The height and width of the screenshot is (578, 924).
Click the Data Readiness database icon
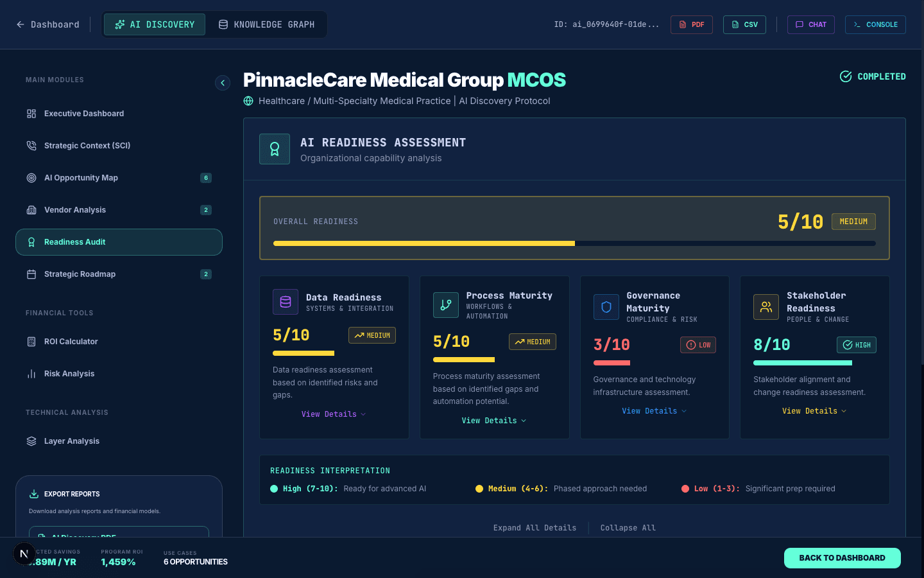point(286,302)
